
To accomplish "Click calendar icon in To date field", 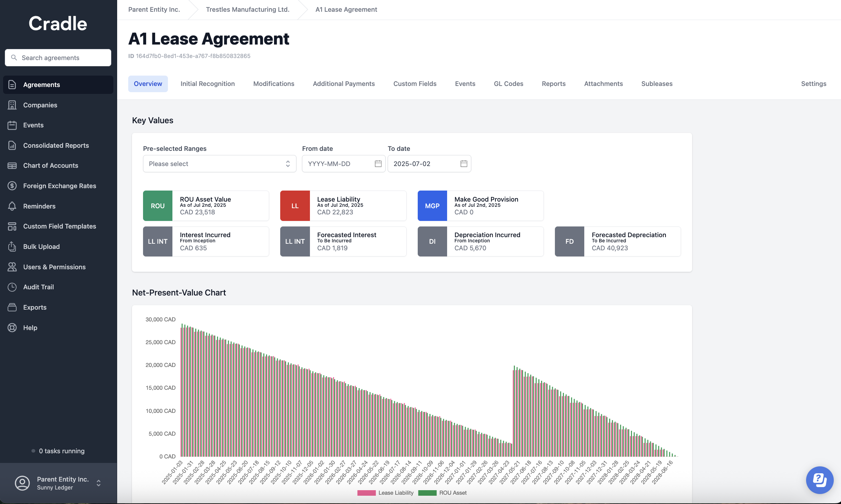I will (464, 164).
